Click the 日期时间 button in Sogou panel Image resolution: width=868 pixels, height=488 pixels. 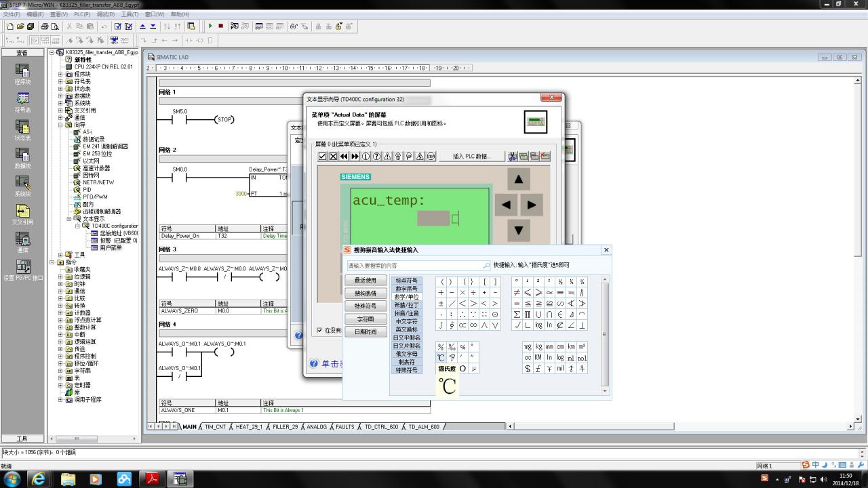(366, 332)
